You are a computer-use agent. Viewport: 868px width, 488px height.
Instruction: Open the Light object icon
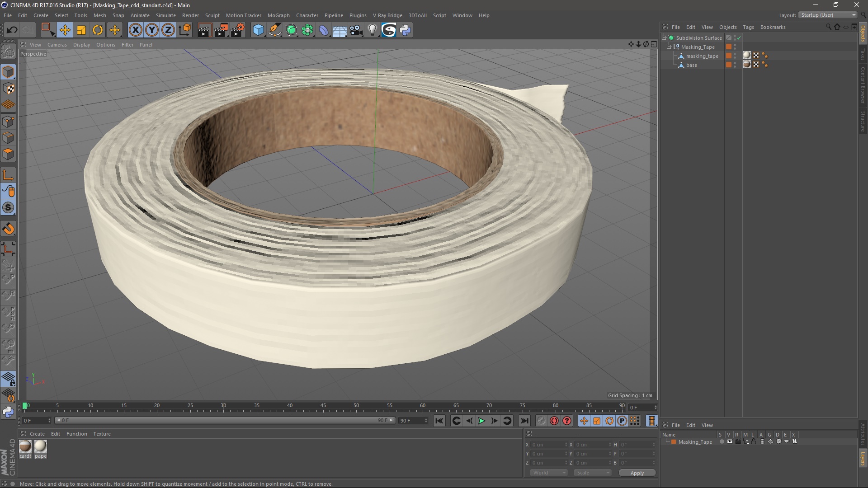pyautogui.click(x=372, y=30)
